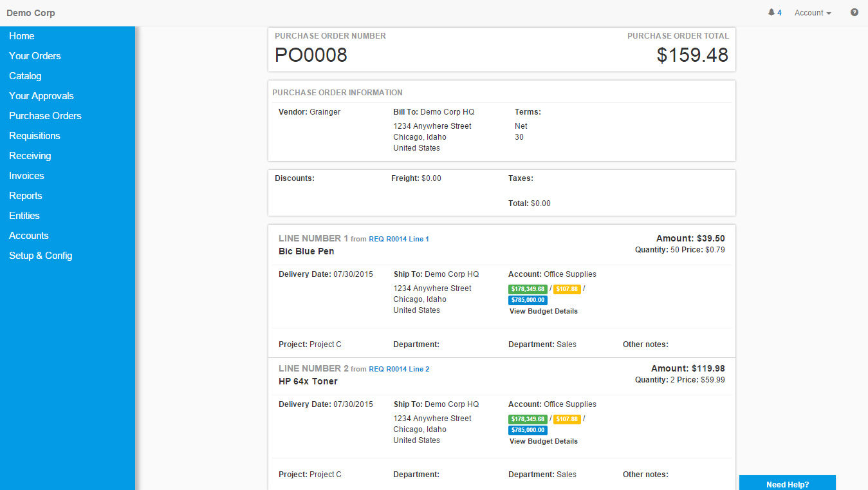Click orange $107.88 badge on line 2

567,419
